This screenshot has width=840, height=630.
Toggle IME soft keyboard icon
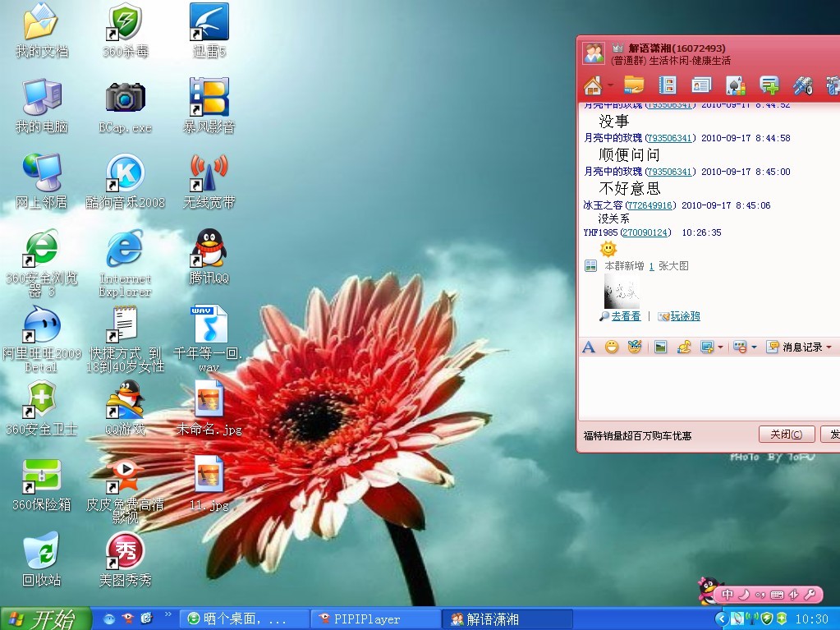(777, 594)
